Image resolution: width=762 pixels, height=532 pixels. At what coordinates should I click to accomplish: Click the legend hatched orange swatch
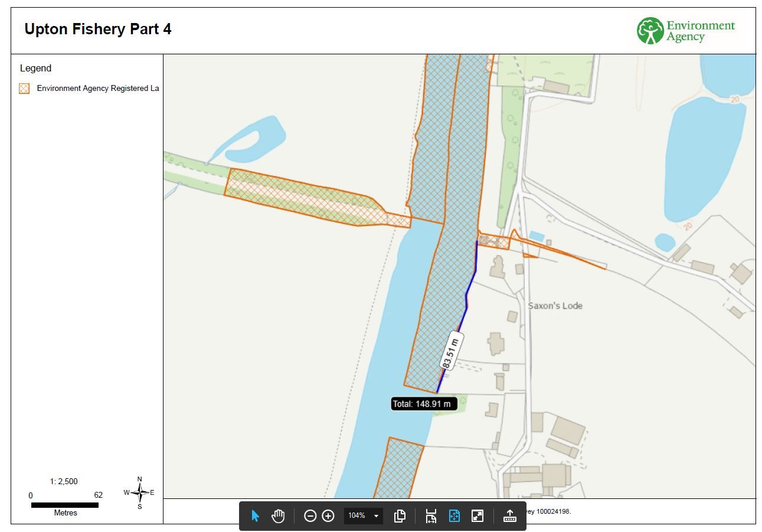pyautogui.click(x=24, y=89)
